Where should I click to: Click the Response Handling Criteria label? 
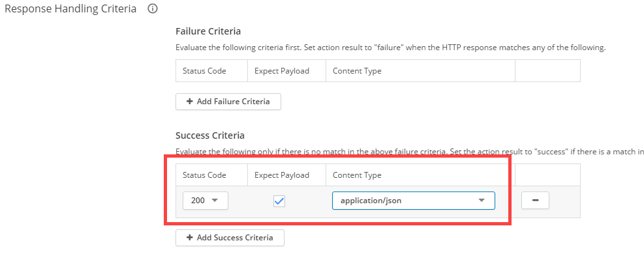click(x=70, y=9)
